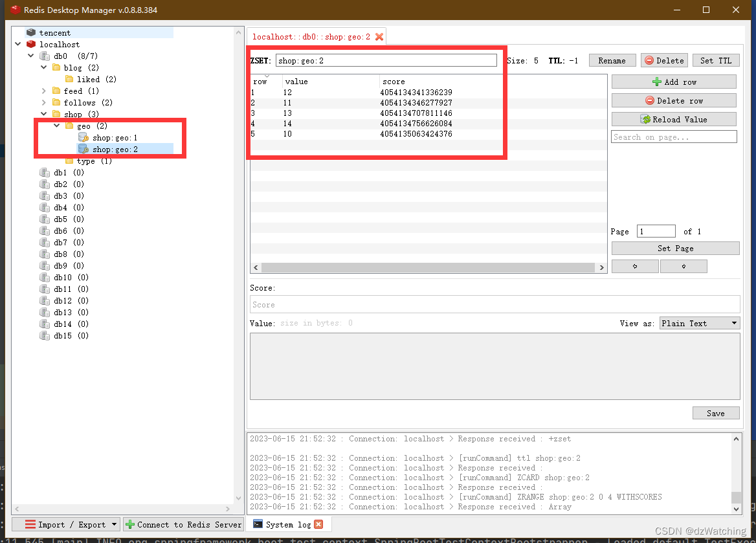This screenshot has width=756, height=543.
Task: Select table row with value 13
Action: point(428,113)
